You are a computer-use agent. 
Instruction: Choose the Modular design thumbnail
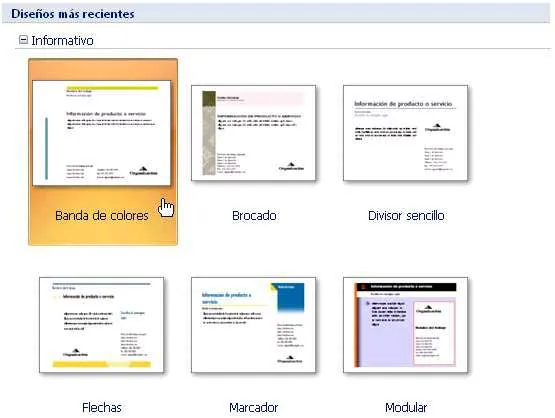click(x=405, y=325)
